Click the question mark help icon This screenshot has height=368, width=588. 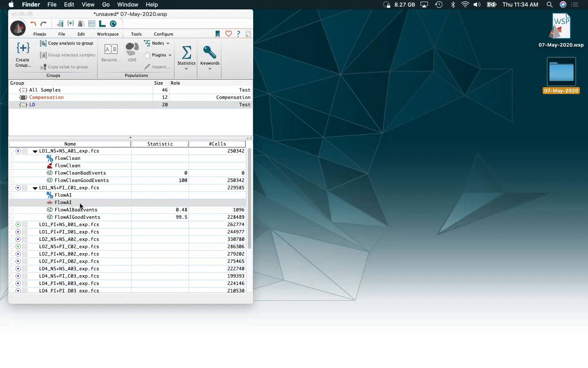tap(238, 34)
